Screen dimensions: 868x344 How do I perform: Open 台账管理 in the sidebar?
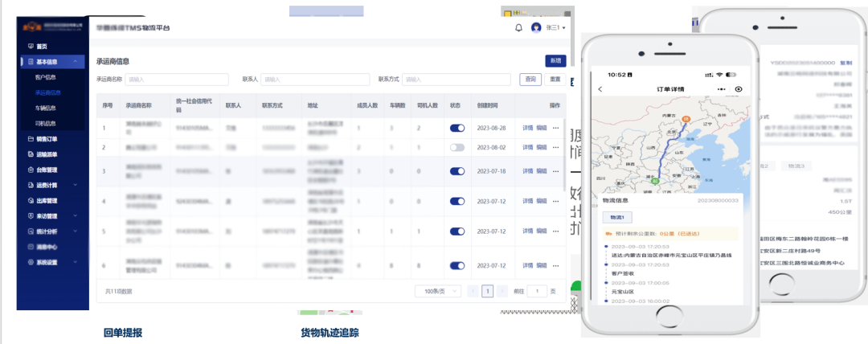[47, 170]
